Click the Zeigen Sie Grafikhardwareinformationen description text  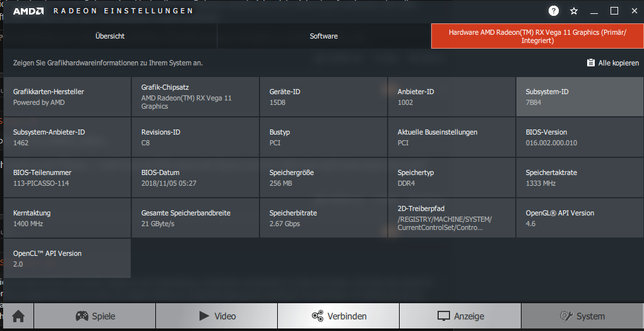108,63
